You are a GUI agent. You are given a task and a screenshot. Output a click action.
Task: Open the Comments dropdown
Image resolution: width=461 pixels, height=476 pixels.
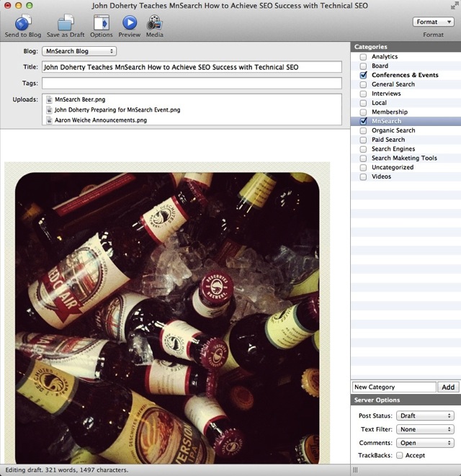pos(425,443)
